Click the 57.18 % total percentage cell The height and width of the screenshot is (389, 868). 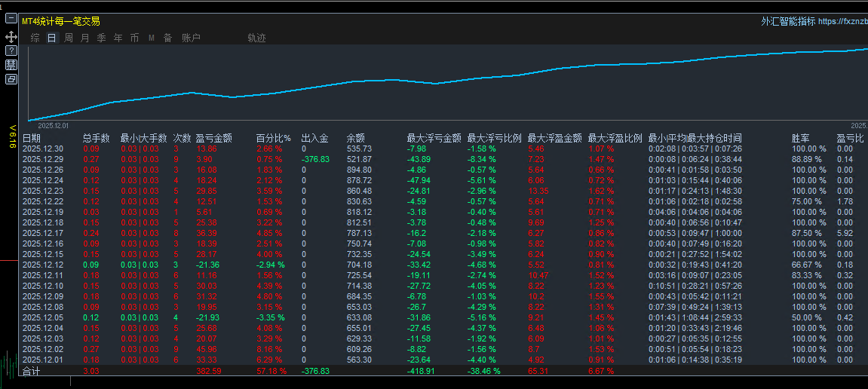pyautogui.click(x=271, y=371)
